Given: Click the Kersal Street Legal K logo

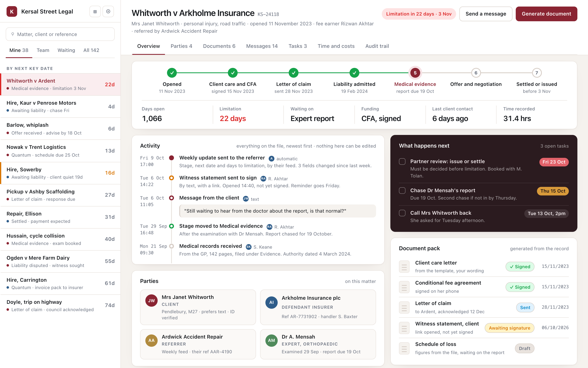Looking at the screenshot, I should (x=12, y=11).
